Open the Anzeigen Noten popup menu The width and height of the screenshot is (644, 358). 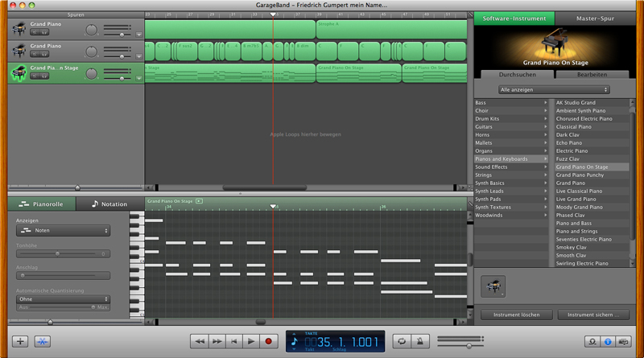pyautogui.click(x=63, y=230)
